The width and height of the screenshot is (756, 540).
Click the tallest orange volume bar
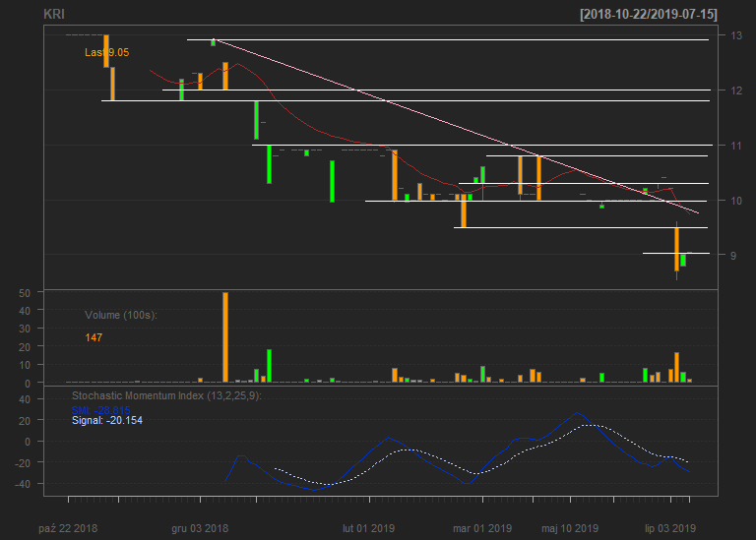(225, 337)
